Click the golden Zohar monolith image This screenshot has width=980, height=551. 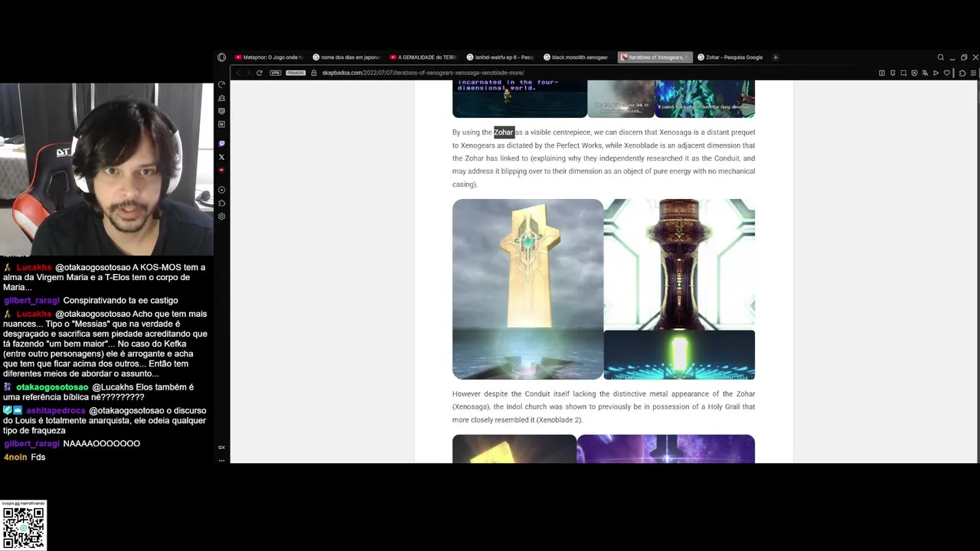(528, 289)
